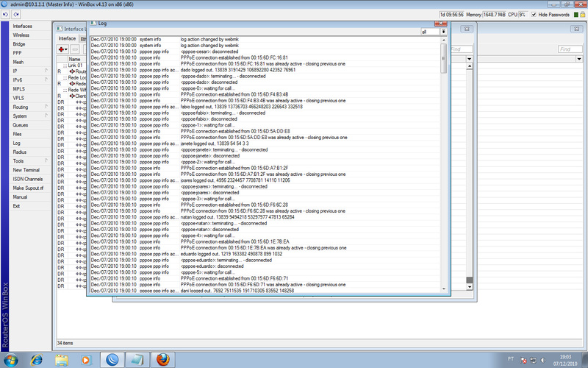
Task: Click the Log window scrollbar thumb
Action: click(x=444, y=58)
